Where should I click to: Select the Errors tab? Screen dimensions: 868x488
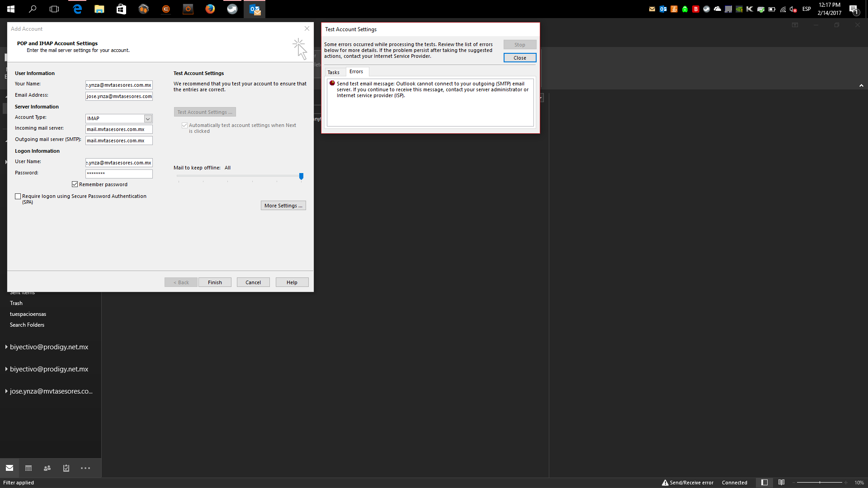356,71
